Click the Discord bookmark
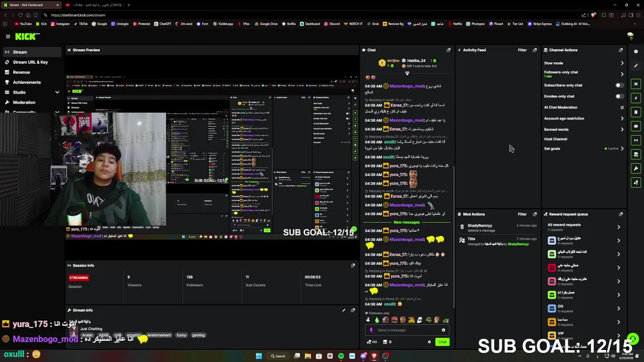This screenshot has height=362, width=644. tap(332, 24)
